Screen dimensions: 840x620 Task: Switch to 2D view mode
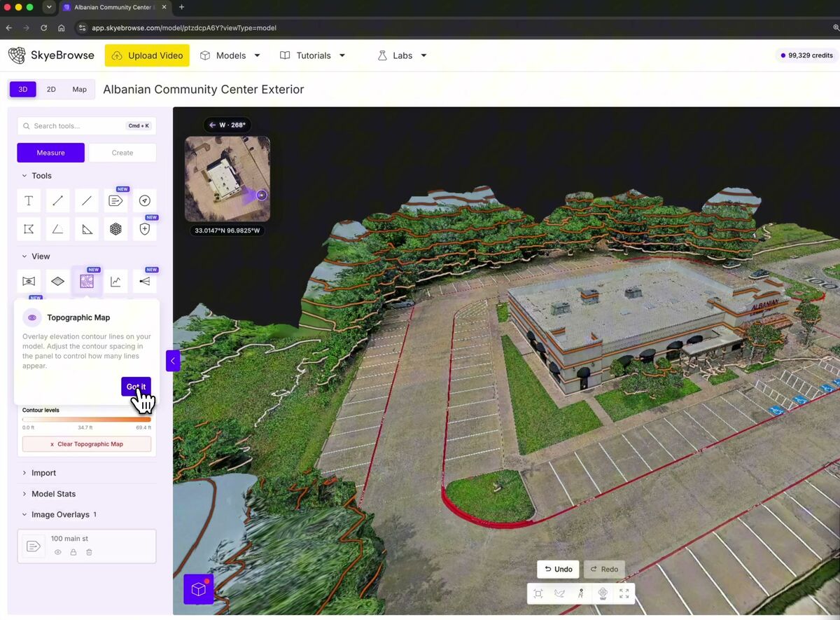pyautogui.click(x=51, y=90)
